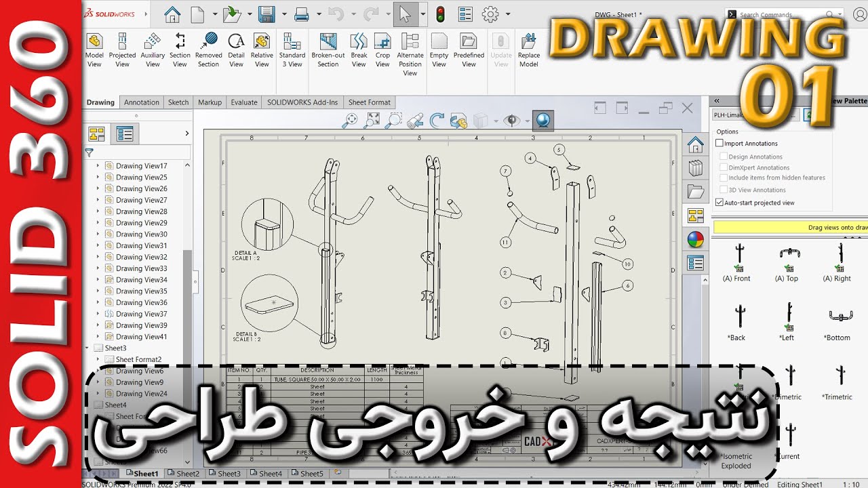Select the Auxiliary View tool
Image resolution: width=868 pixels, height=488 pixels.
pos(153,51)
